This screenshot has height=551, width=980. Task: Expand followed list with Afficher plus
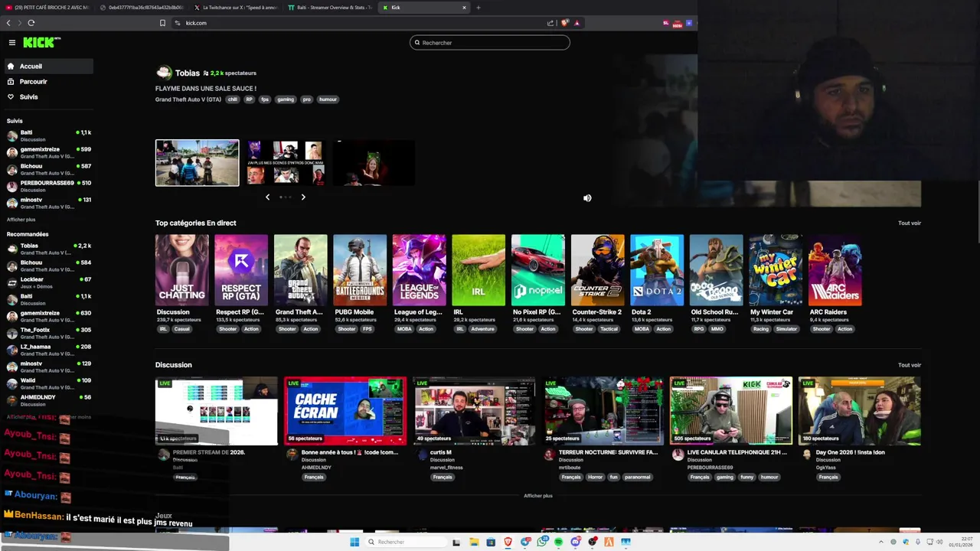coord(21,220)
